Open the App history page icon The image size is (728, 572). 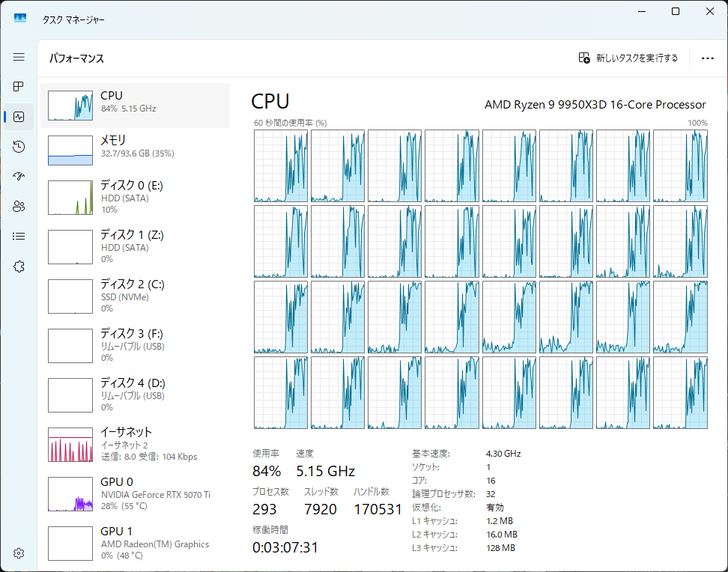point(19,147)
